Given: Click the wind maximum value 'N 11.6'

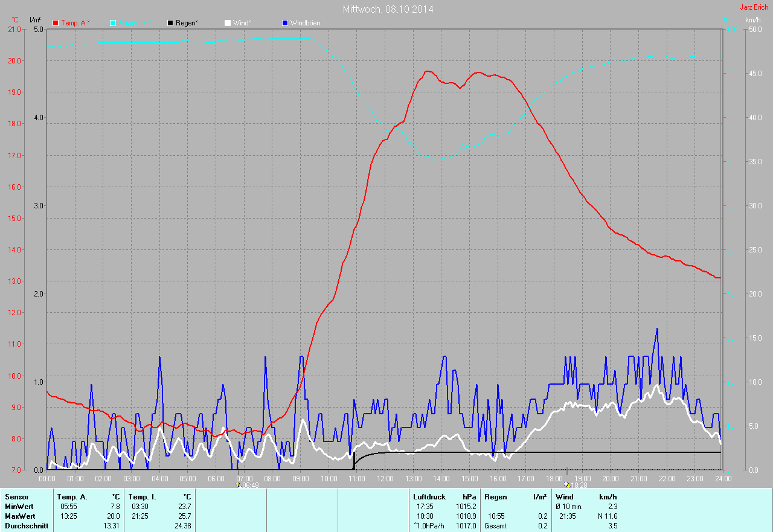Looking at the screenshot, I should click(x=606, y=516).
